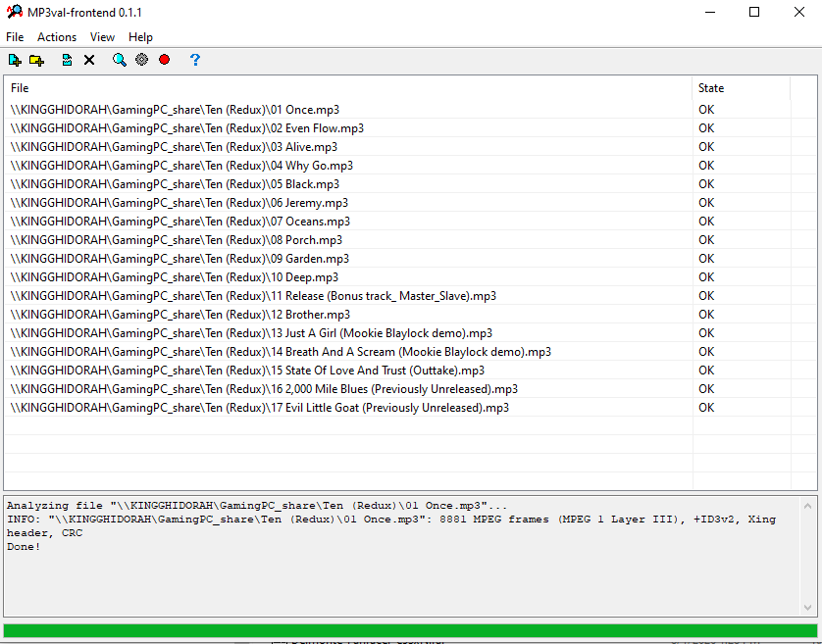The height and width of the screenshot is (644, 822).
Task: Click the log pane scroll up arrow
Action: [x=808, y=506]
